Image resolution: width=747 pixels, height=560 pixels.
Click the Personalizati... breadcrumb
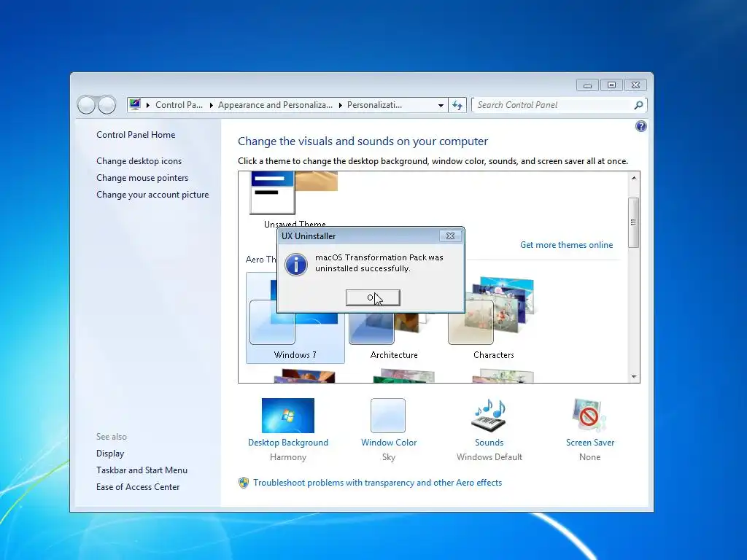click(x=374, y=105)
